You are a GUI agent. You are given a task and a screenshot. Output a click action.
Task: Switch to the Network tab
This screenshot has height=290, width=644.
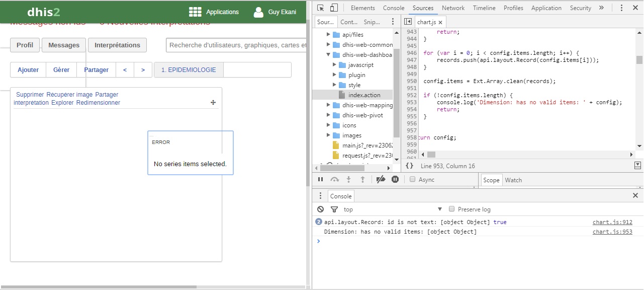point(453,8)
